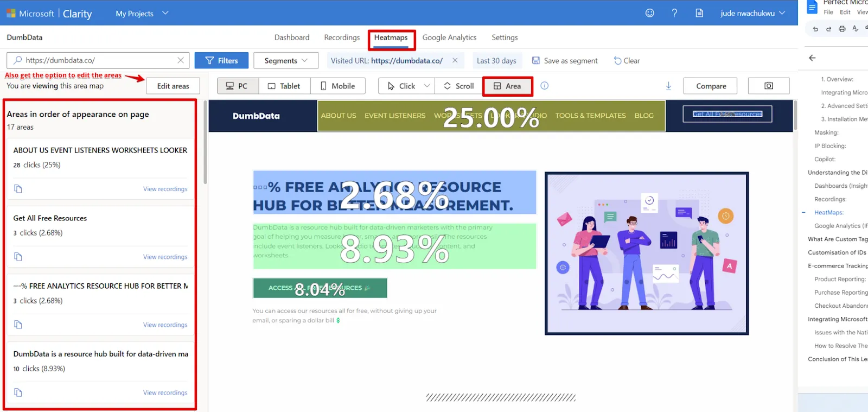This screenshot has width=868, height=412.
Task: Click the Edit areas button
Action: pyautogui.click(x=173, y=86)
